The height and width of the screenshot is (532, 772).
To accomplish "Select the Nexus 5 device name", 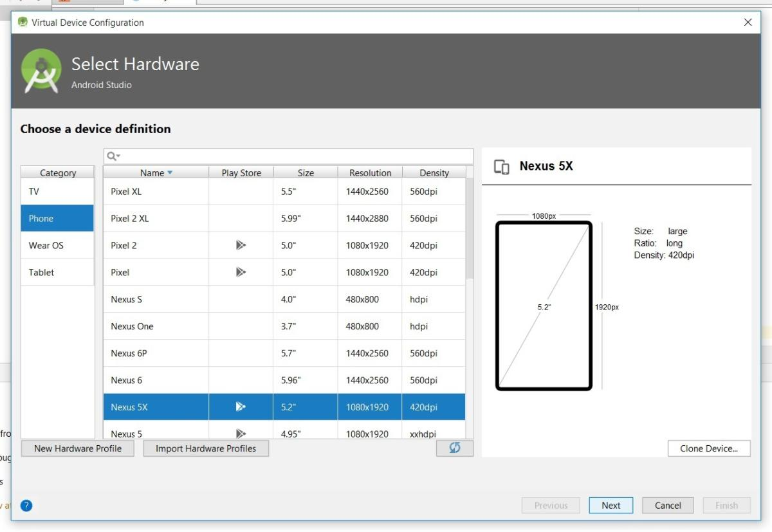I will (126, 434).
